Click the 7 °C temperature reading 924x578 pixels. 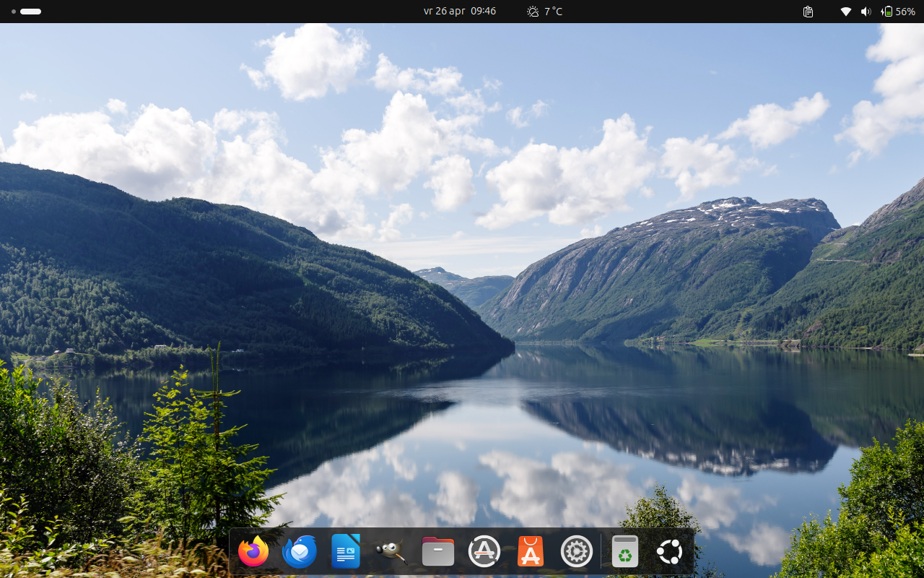click(554, 12)
